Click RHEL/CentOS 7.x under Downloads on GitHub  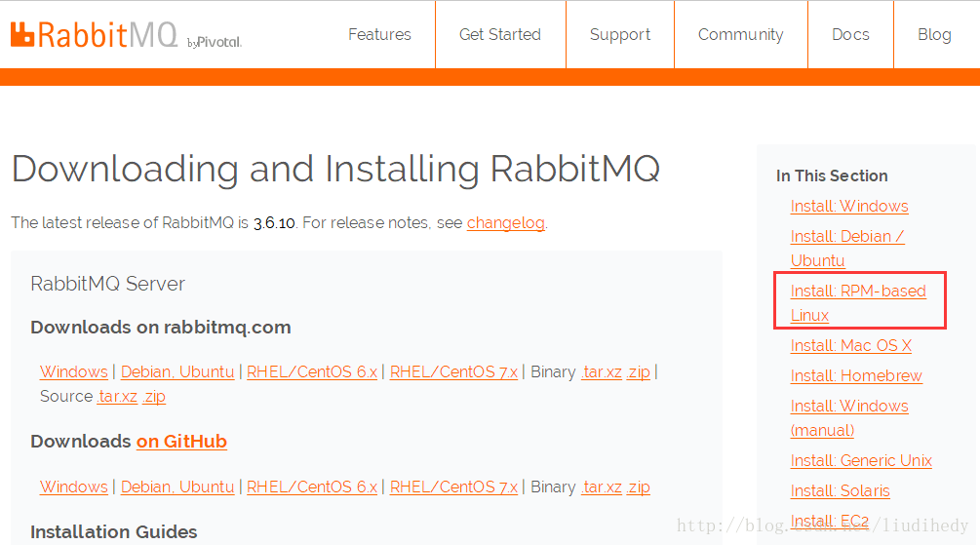click(453, 487)
